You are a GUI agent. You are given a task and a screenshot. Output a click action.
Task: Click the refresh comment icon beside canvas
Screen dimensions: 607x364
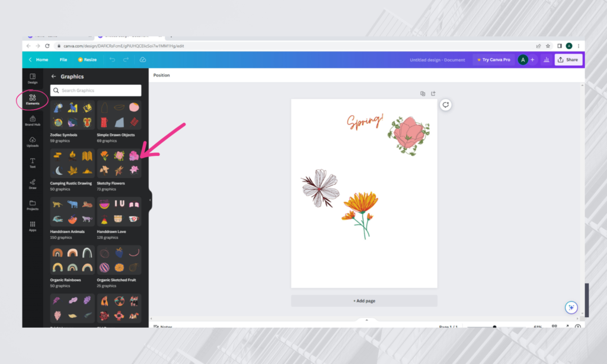(446, 105)
